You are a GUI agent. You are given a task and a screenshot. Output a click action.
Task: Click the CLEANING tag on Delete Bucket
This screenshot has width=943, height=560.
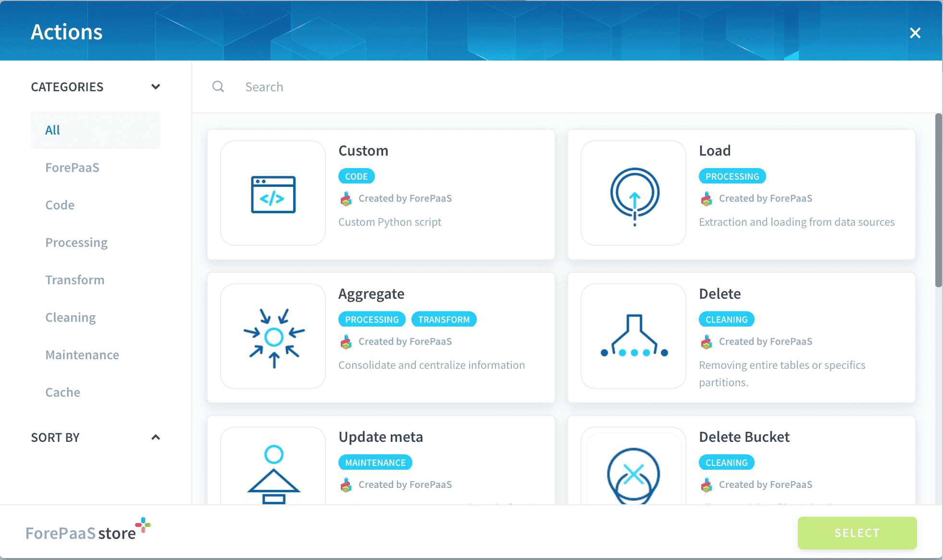[727, 463]
